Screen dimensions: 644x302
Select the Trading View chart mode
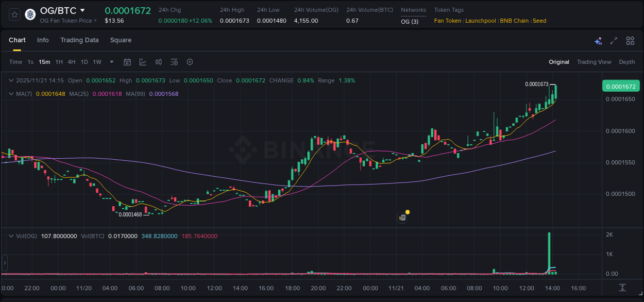[x=594, y=62]
